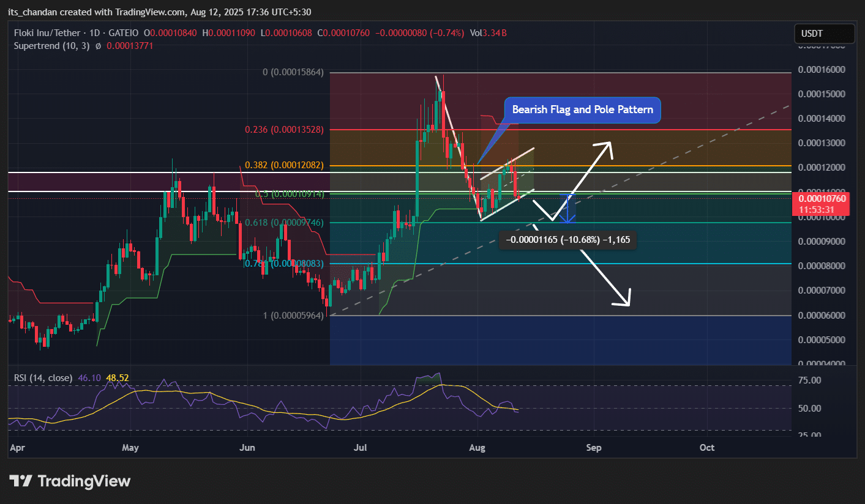Click the TradingView logo icon

(x=21, y=481)
